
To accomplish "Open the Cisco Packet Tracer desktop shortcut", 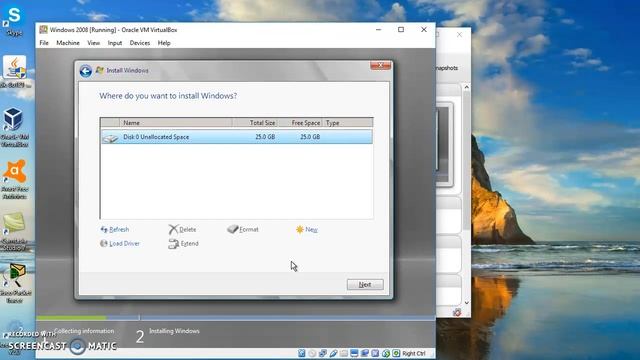I will [x=15, y=283].
